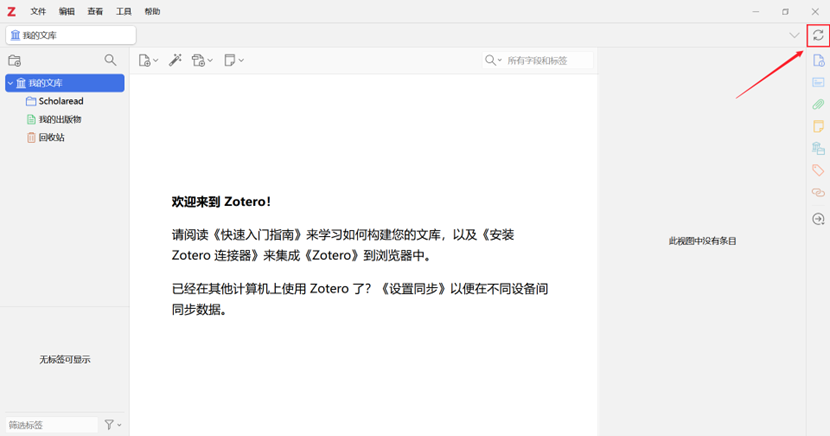Image resolution: width=830 pixels, height=436 pixels.
Task: Open item info pane icon
Action: pyautogui.click(x=818, y=60)
